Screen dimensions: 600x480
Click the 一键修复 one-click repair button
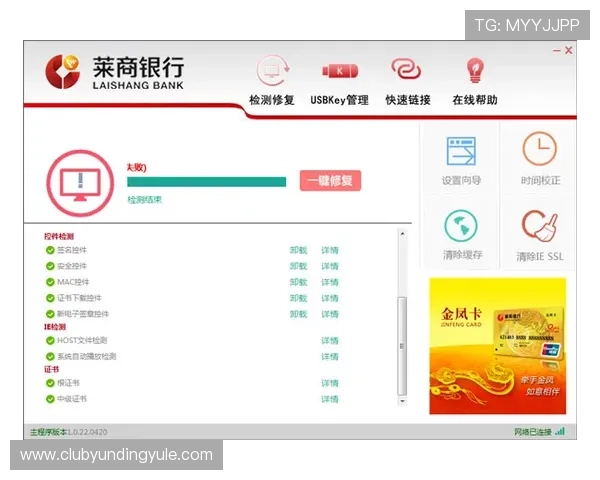click(330, 181)
